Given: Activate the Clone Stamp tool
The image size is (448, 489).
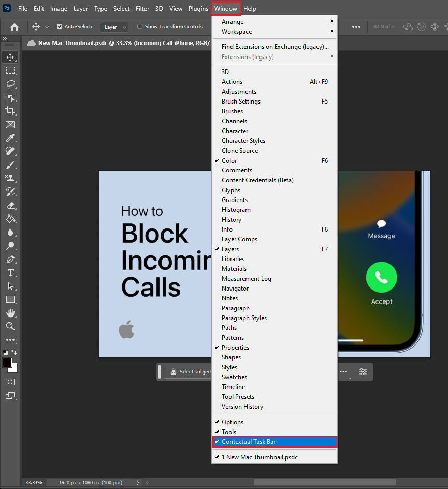Looking at the screenshot, I should (10, 178).
